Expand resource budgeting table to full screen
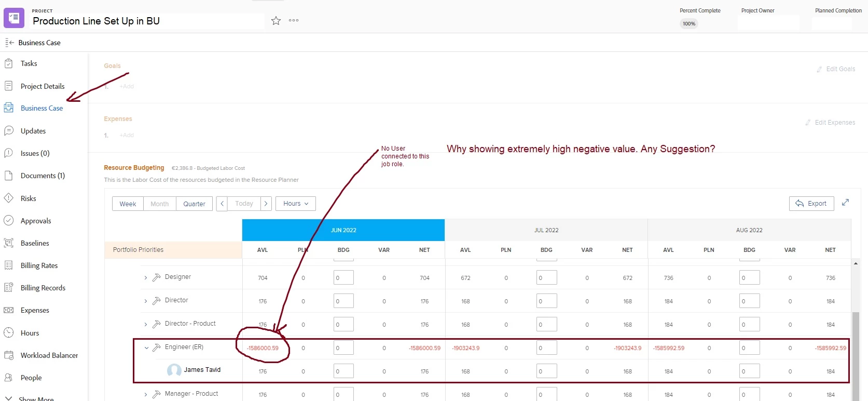 845,203
